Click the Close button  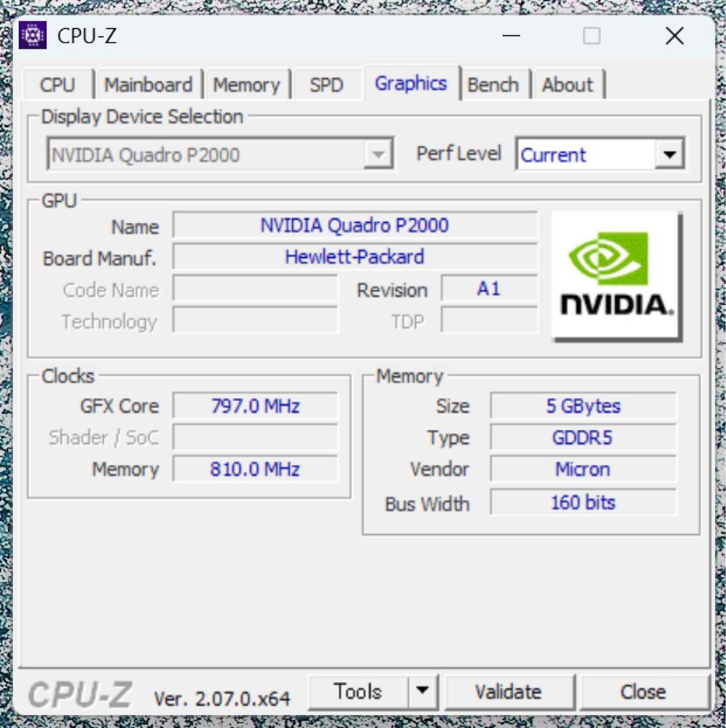coord(644,691)
